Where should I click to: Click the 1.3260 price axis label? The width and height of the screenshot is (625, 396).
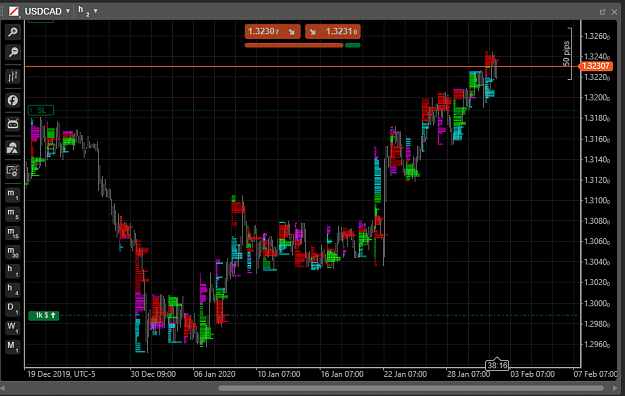(x=596, y=36)
